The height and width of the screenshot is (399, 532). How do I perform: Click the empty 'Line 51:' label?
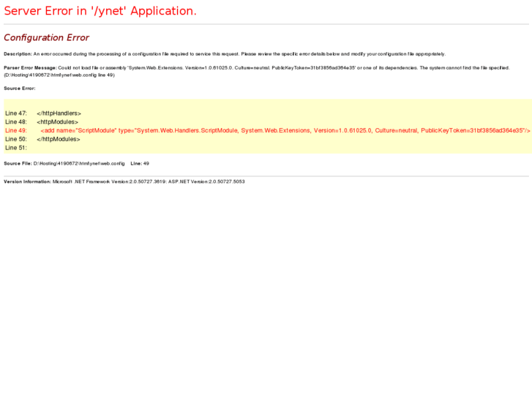coord(16,148)
